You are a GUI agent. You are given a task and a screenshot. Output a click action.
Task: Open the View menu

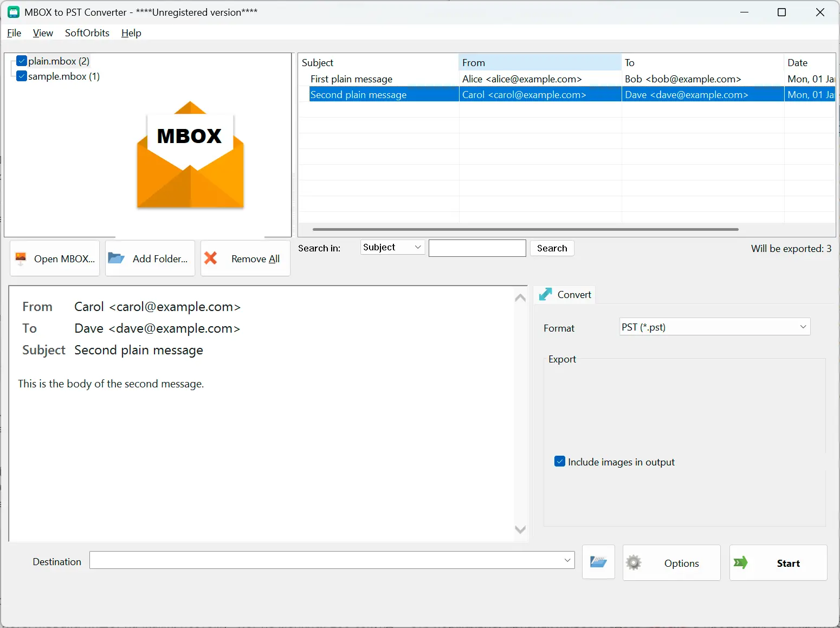(x=43, y=33)
